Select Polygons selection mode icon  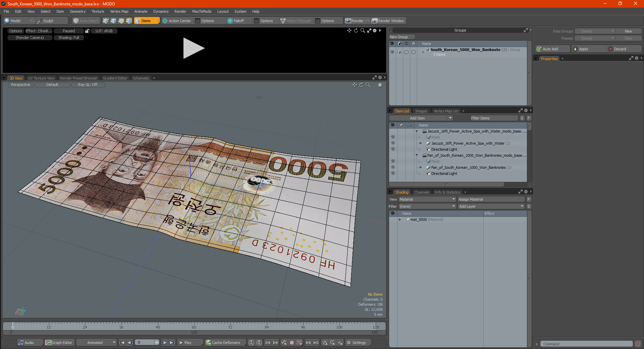tap(121, 21)
